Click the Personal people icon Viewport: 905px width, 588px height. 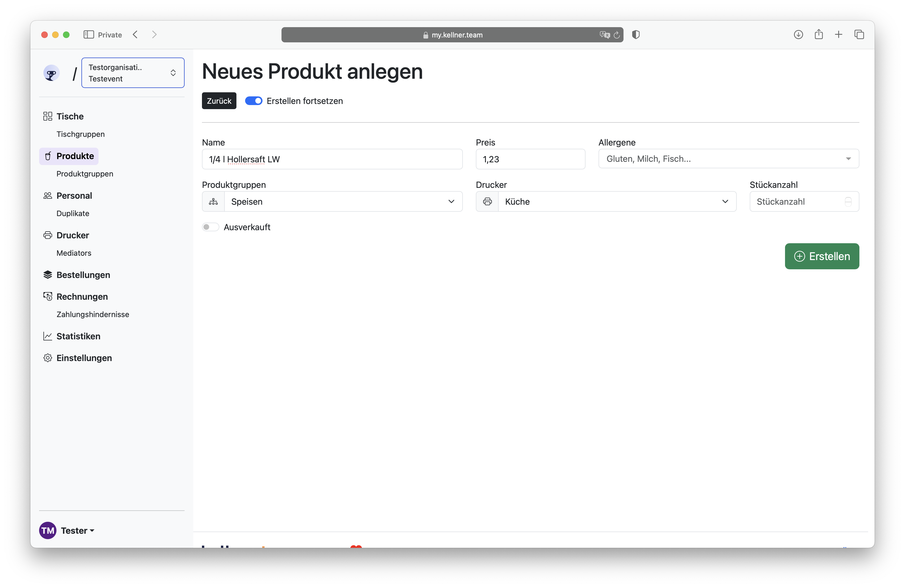pos(48,195)
